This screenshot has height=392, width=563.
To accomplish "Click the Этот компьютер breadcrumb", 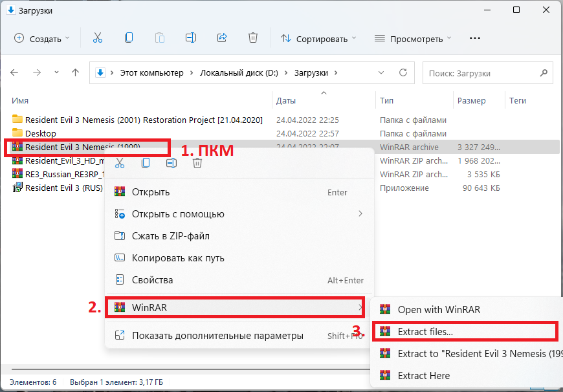I will coord(151,73).
